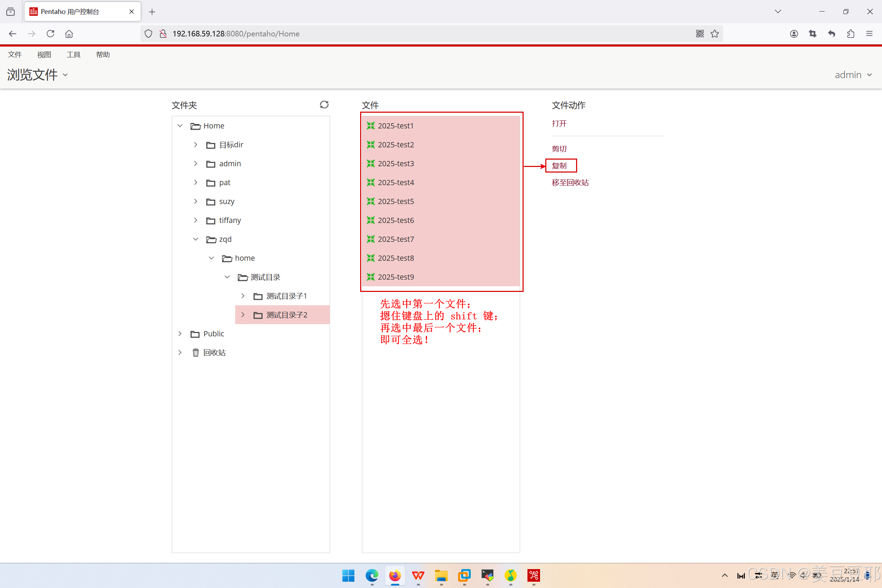
Task: Select the 2025-test5 file
Action: pos(395,201)
